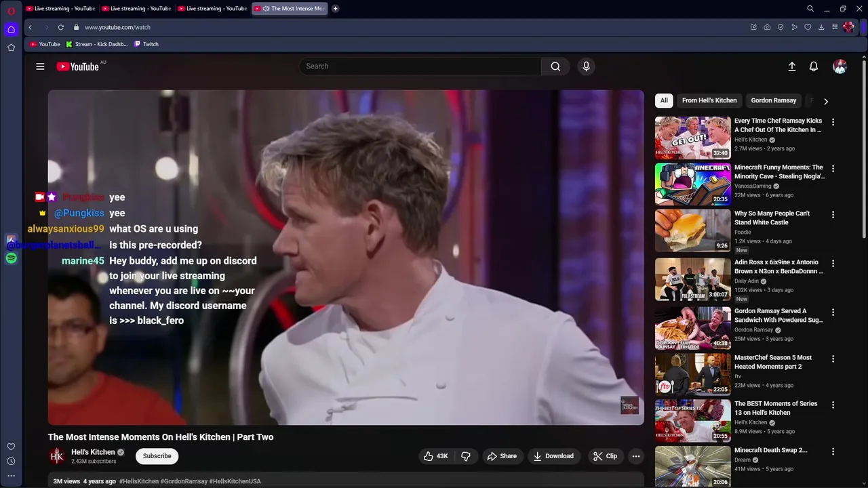This screenshot has width=868, height=488.
Task: Open the YouTube bookmark in bookmarks bar
Action: pos(45,44)
